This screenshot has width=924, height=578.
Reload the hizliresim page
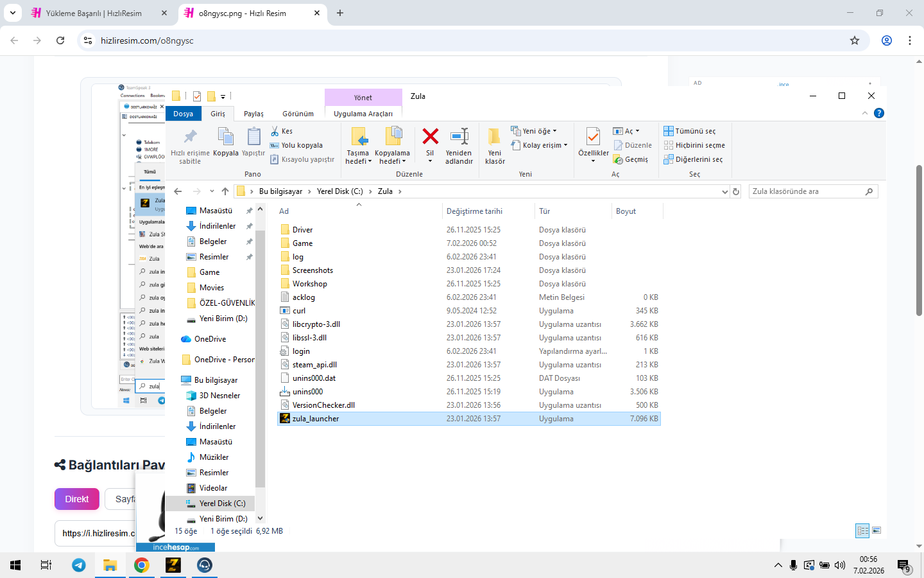click(60, 40)
